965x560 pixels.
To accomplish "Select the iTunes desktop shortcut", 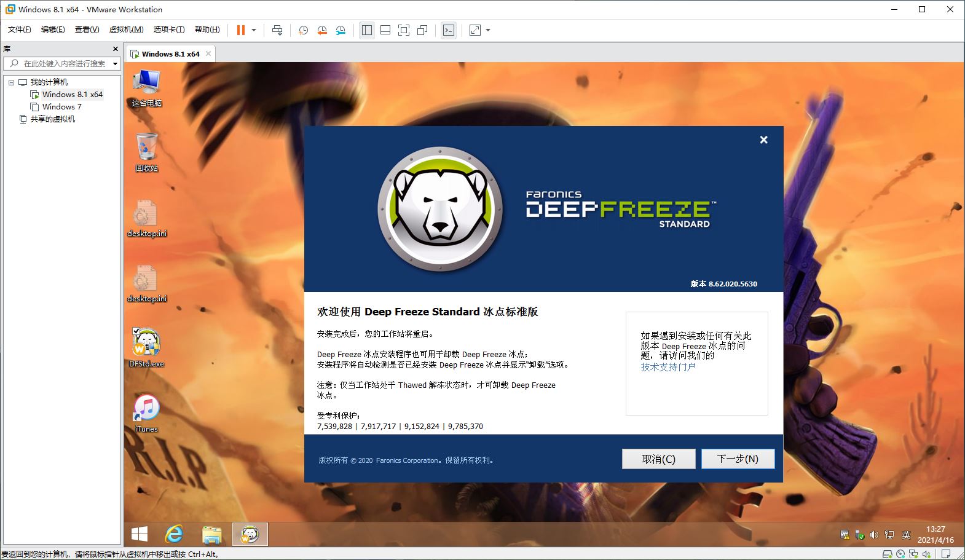I will (x=146, y=413).
